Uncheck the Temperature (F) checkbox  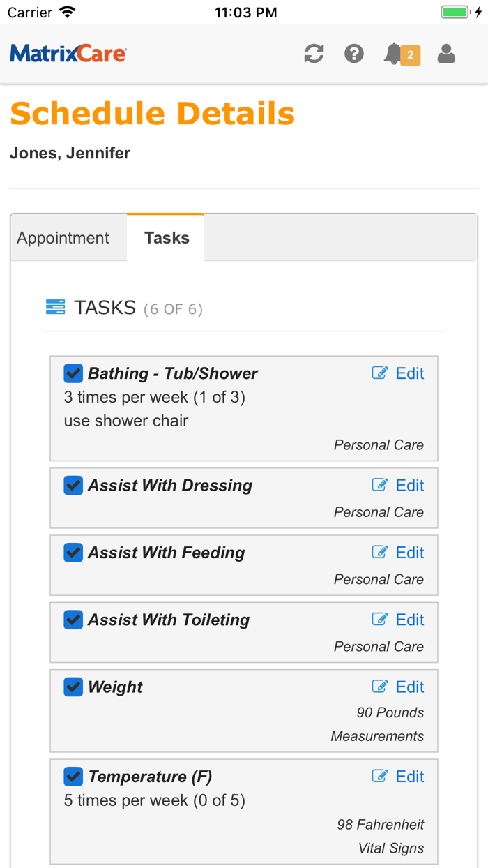pos(73,777)
